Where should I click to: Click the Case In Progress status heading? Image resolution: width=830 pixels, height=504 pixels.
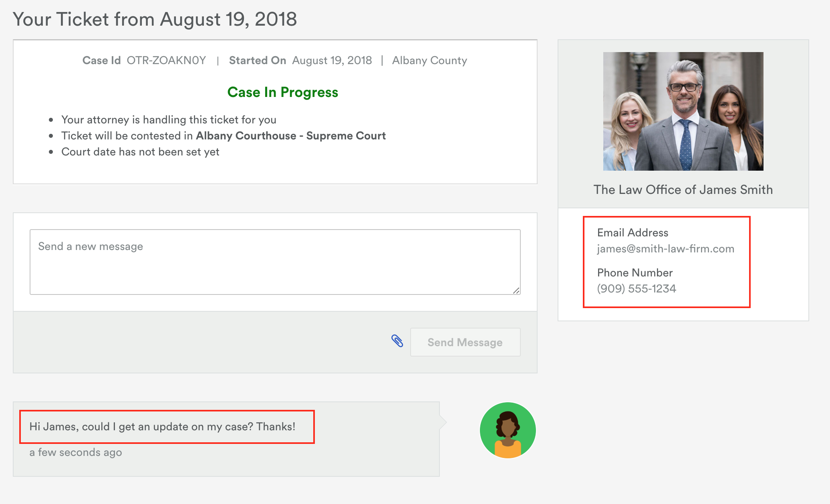(x=283, y=92)
